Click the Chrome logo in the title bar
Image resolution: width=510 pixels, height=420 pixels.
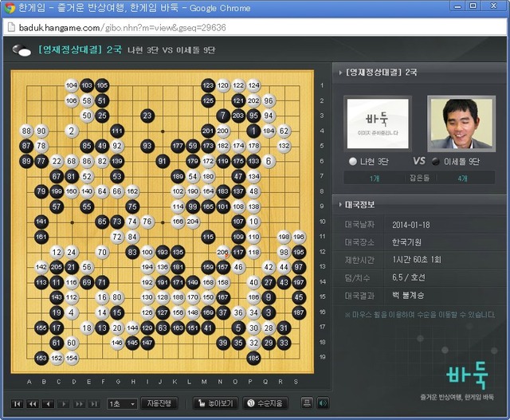tap(10, 8)
